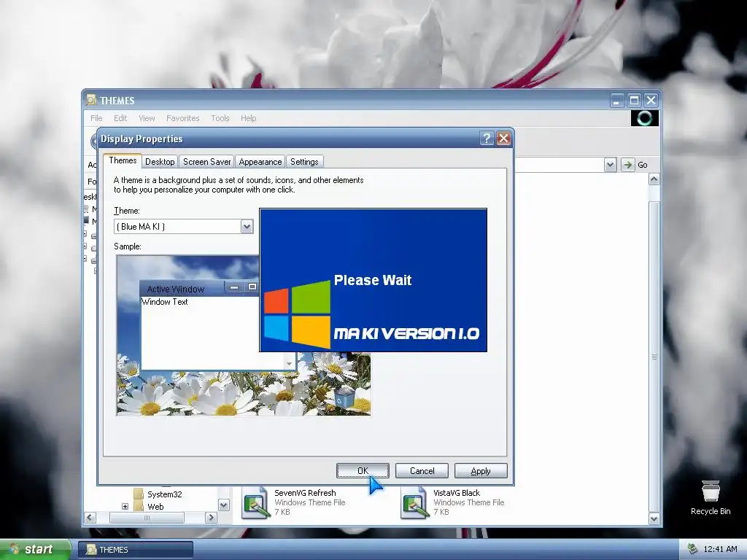Click the sample window scroll down arrow
The image size is (747, 560).
tap(289, 364)
